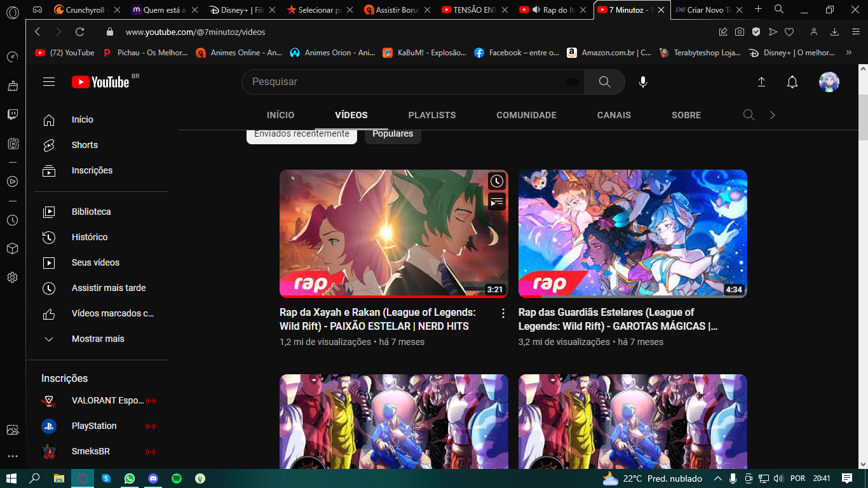This screenshot has width=868, height=488.
Task: Open GX Corner gamepad icon
Action: (x=37, y=10)
